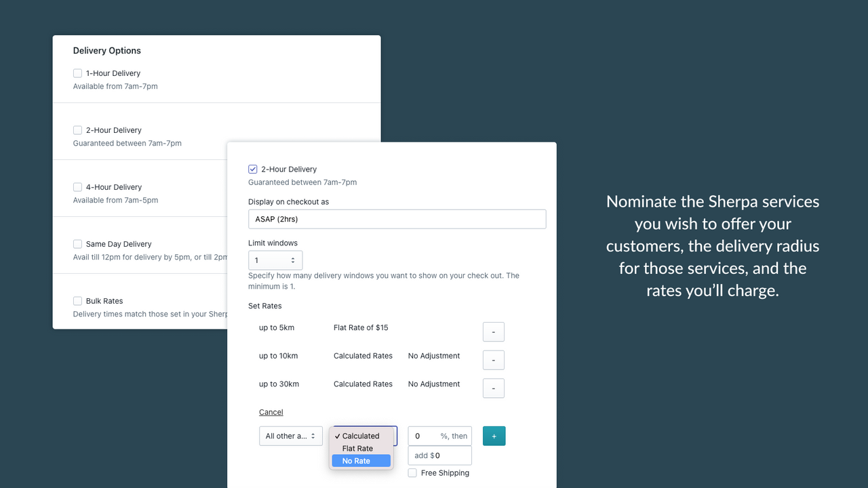Click the 'ASAP (2hrs)' checkout display field
Screen dimensions: 868x488
click(397, 218)
